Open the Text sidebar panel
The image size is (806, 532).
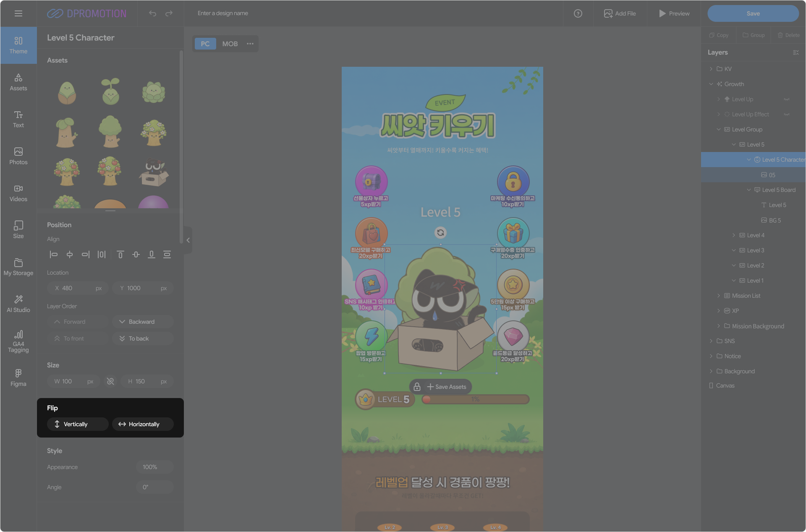click(18, 119)
